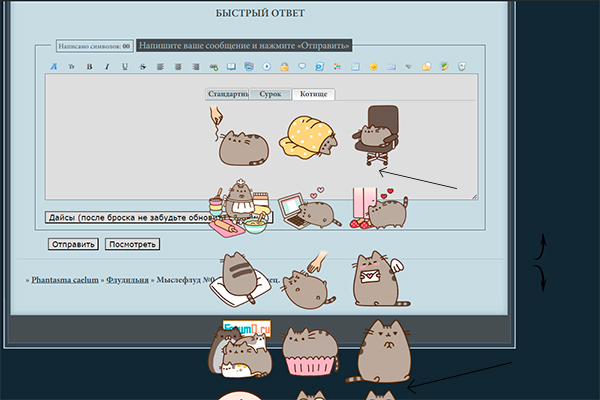Click Посмотреть to preview the message

coord(132,244)
